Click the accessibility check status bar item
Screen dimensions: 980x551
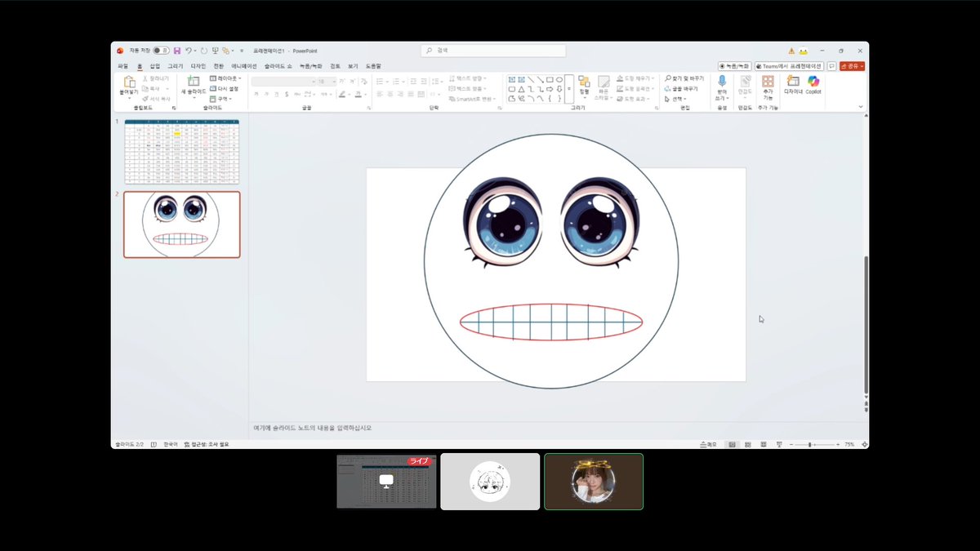pyautogui.click(x=207, y=444)
